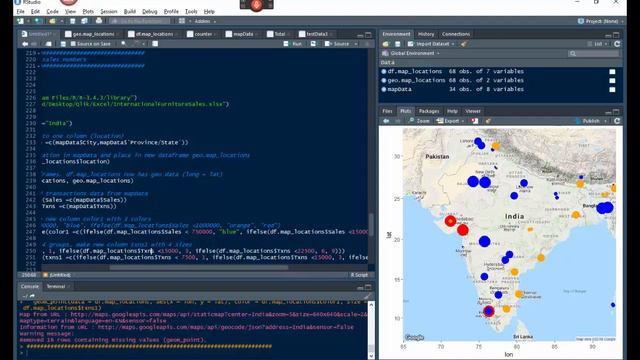Switch to the Viewer tab

473,111
